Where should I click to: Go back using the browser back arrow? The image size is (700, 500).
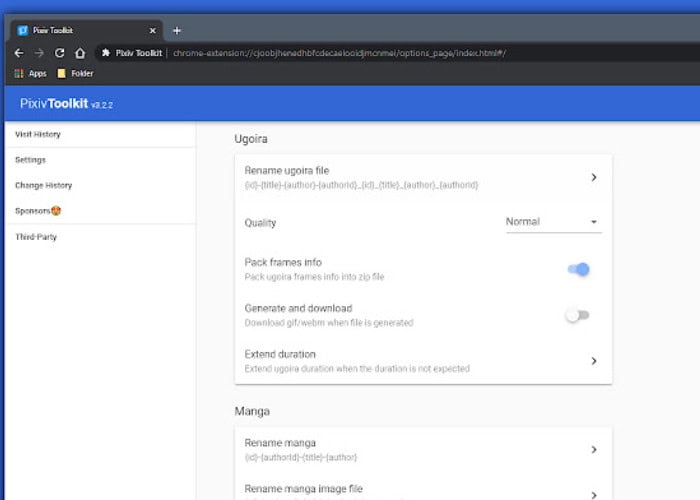tap(19, 53)
